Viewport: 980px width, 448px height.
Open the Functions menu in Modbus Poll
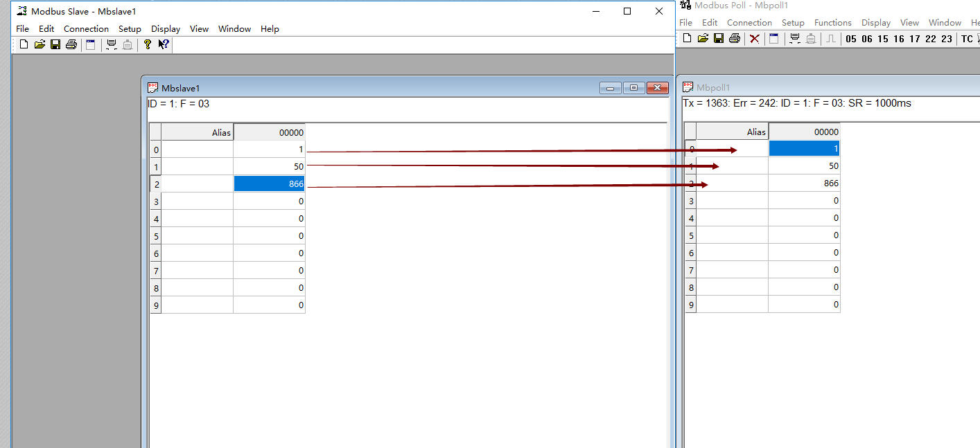click(x=832, y=23)
